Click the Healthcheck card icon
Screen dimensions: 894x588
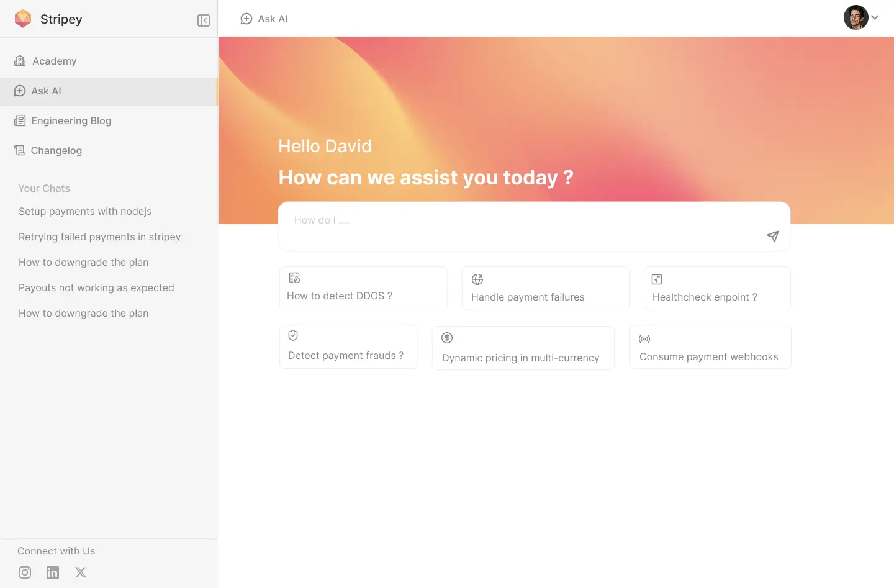point(657,279)
